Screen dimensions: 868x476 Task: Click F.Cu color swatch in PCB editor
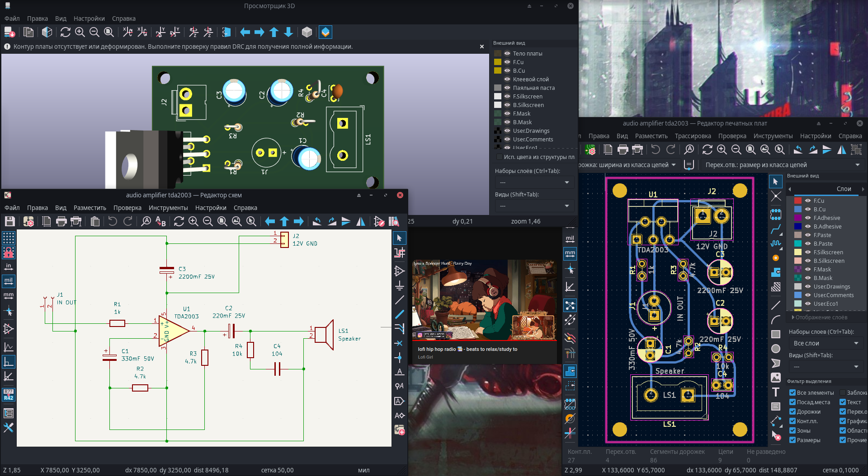798,201
